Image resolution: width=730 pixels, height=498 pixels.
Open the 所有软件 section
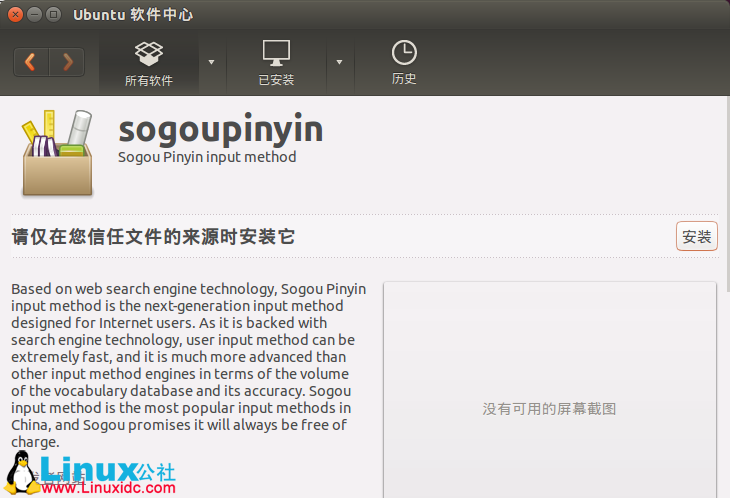[x=149, y=63]
